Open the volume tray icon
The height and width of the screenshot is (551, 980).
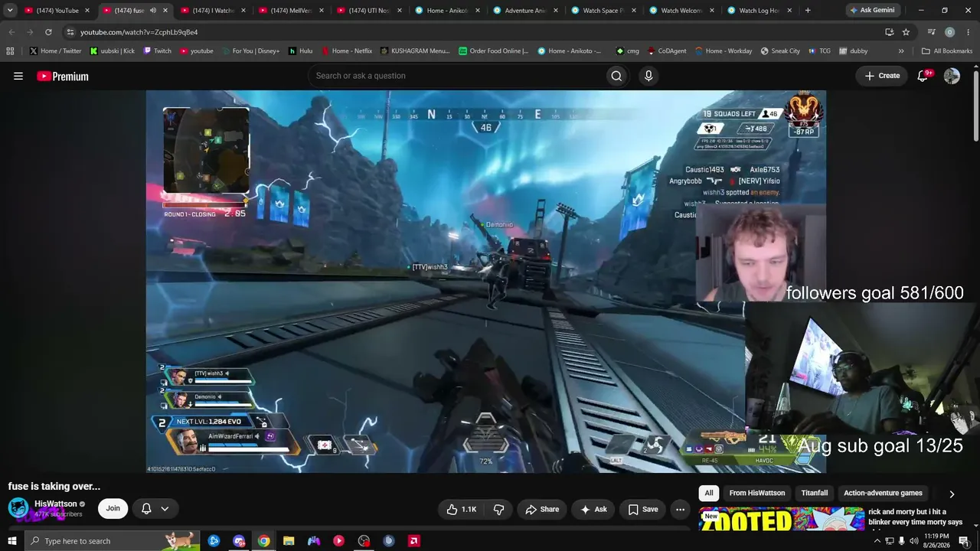pyautogui.click(x=913, y=541)
